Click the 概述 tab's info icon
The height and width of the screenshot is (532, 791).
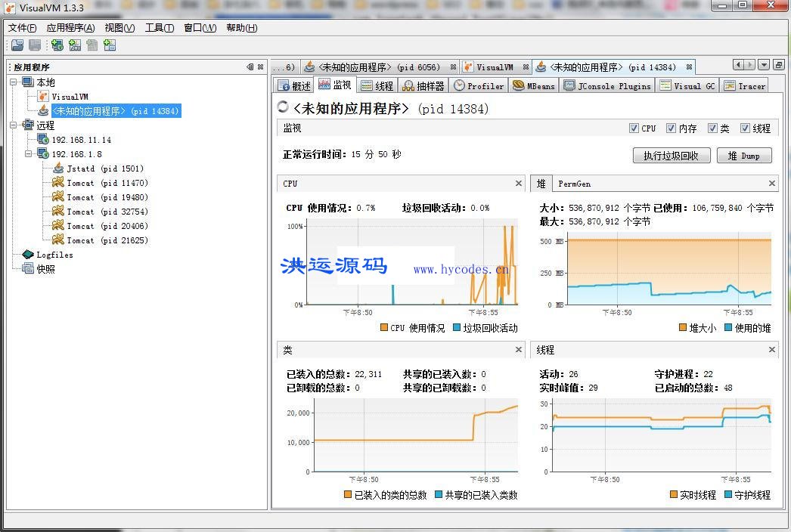[284, 85]
